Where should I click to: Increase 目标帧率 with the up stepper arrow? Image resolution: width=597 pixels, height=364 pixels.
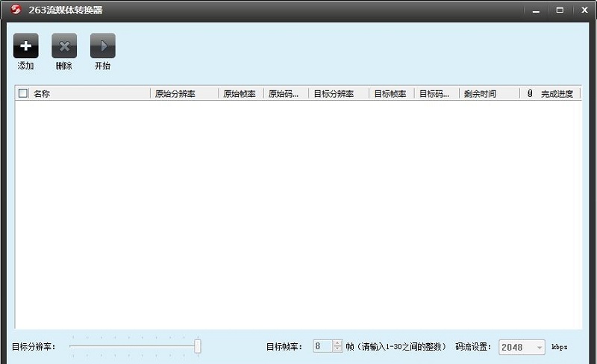pyautogui.click(x=337, y=343)
